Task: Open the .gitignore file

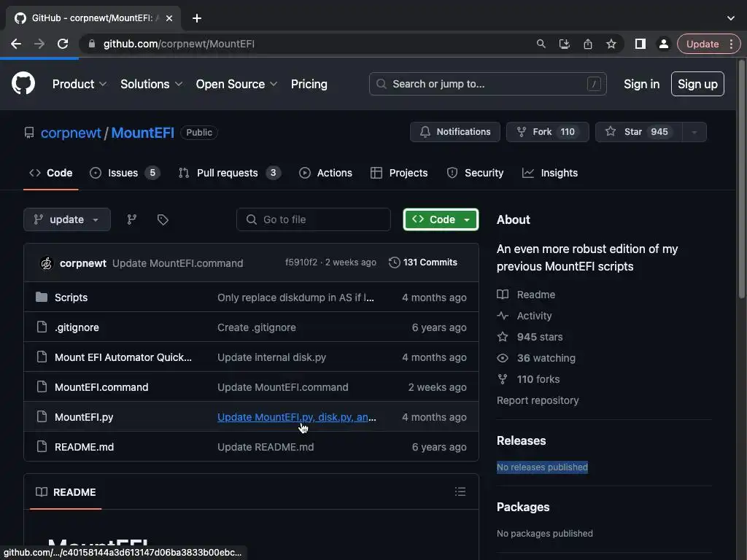Action: tap(77, 327)
